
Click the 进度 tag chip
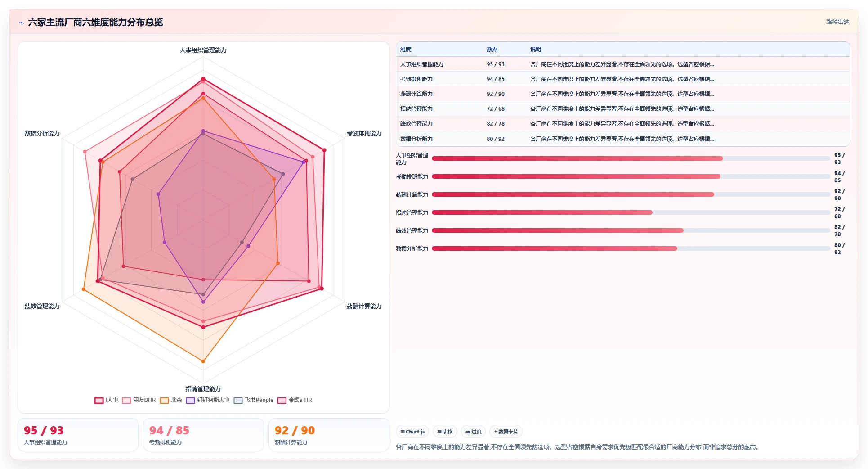point(473,432)
